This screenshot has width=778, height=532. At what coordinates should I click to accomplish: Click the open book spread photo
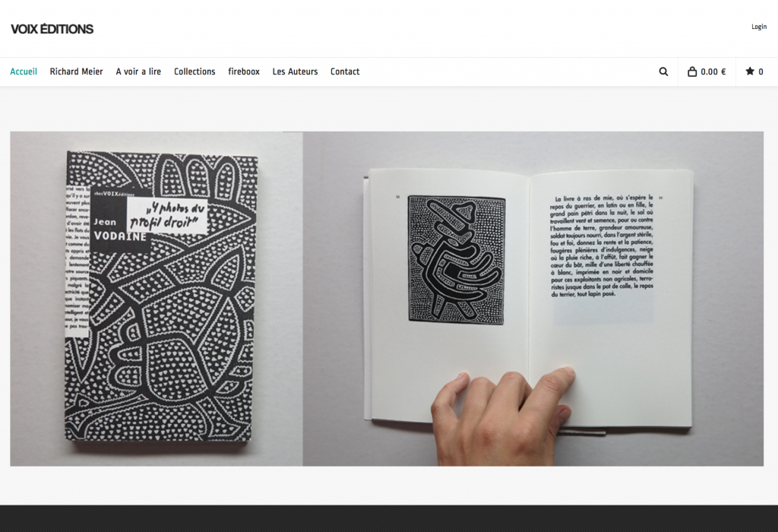pos(533,299)
